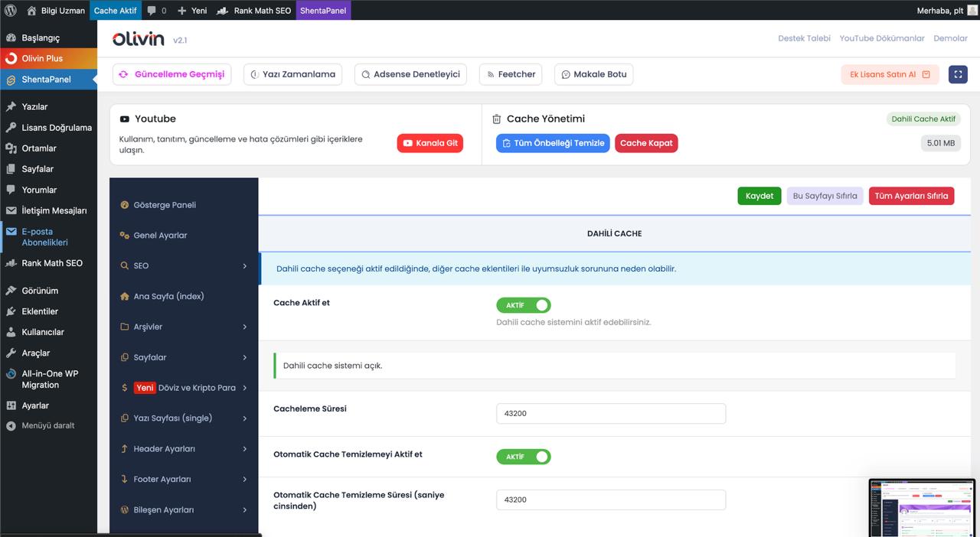The height and width of the screenshot is (537, 980).
Task: Click the Yazılar pin icon in sidebar
Action: [x=11, y=106]
